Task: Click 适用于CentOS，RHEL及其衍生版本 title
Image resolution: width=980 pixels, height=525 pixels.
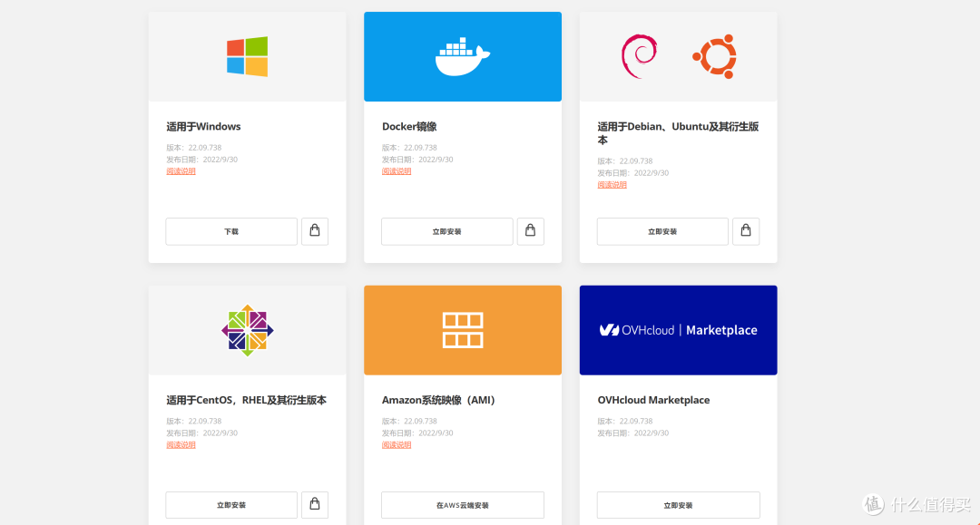Action: [x=246, y=400]
